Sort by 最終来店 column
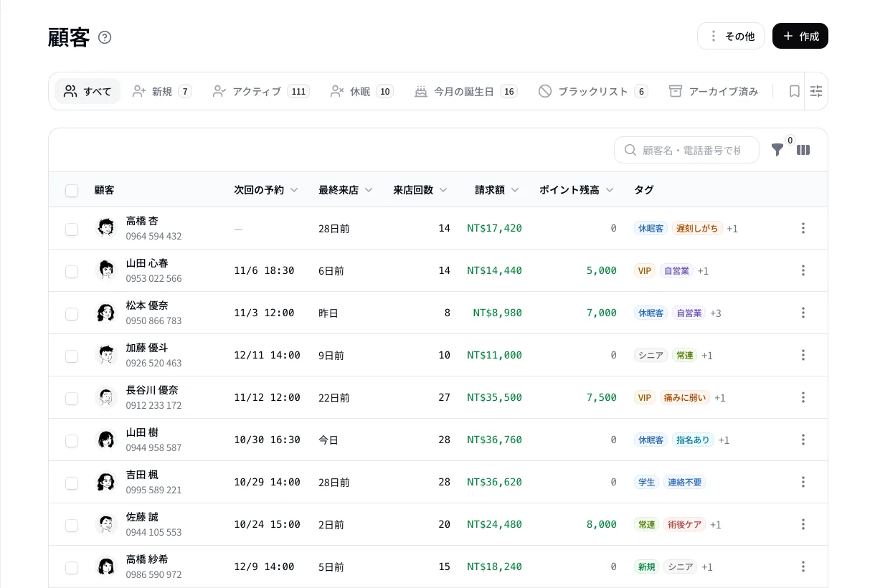Screen dimensions: 875x588 (x=346, y=190)
